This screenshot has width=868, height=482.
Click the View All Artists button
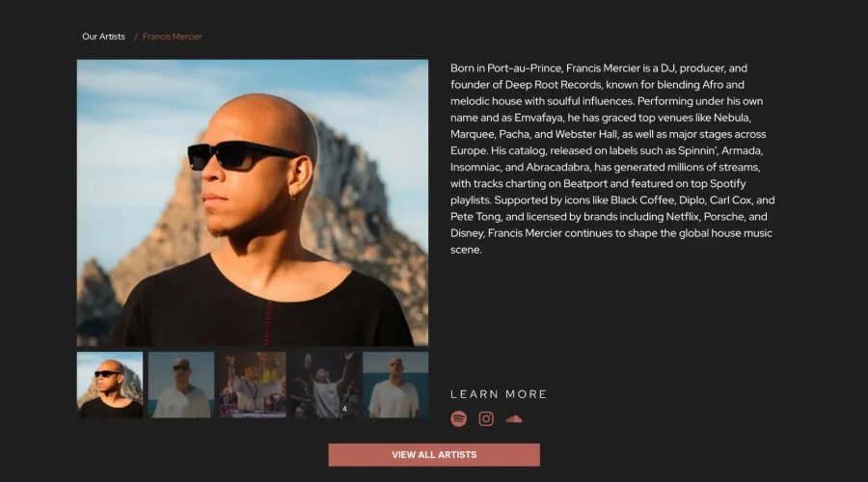[434, 455]
